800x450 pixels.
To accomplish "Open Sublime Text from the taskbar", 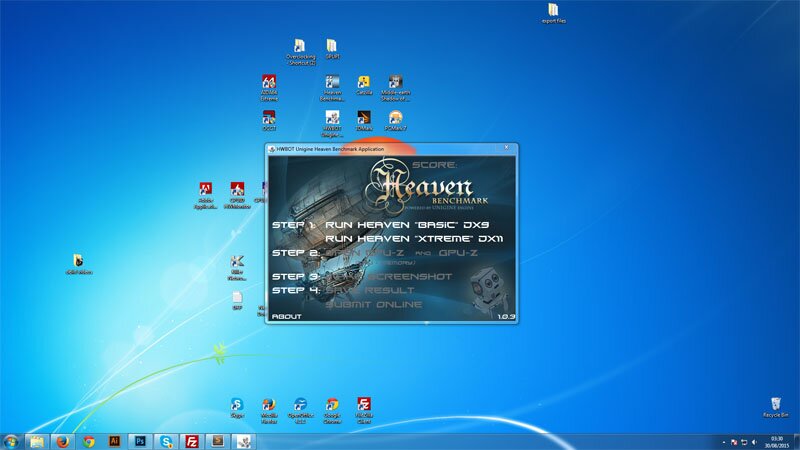I will click(x=218, y=441).
